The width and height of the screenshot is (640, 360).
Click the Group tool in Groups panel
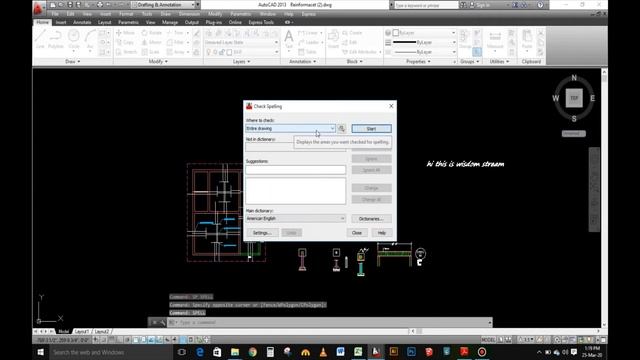pos(464,39)
